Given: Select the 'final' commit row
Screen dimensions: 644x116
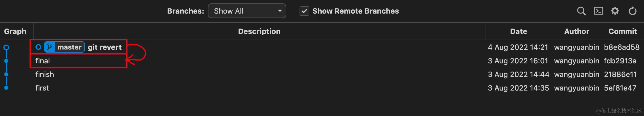Looking at the screenshot, I should pyautogui.click(x=43, y=61).
